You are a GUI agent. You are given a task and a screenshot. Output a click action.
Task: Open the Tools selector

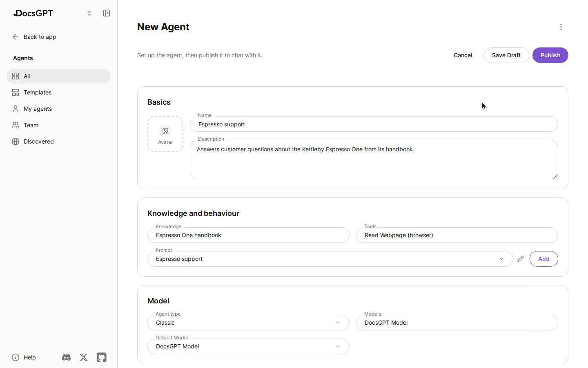(x=457, y=235)
